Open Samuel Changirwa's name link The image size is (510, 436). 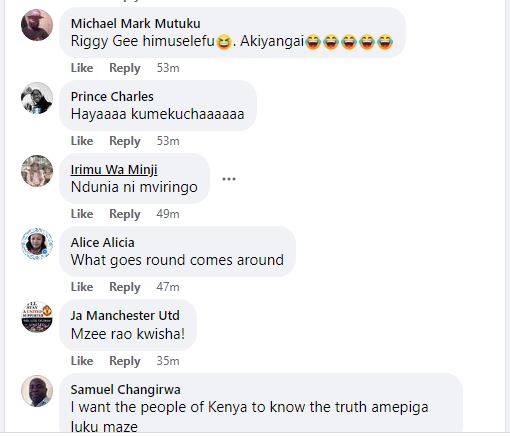[126, 389]
